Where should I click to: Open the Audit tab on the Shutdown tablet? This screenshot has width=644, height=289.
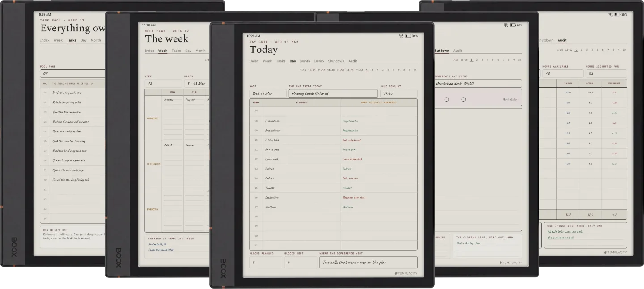click(458, 51)
